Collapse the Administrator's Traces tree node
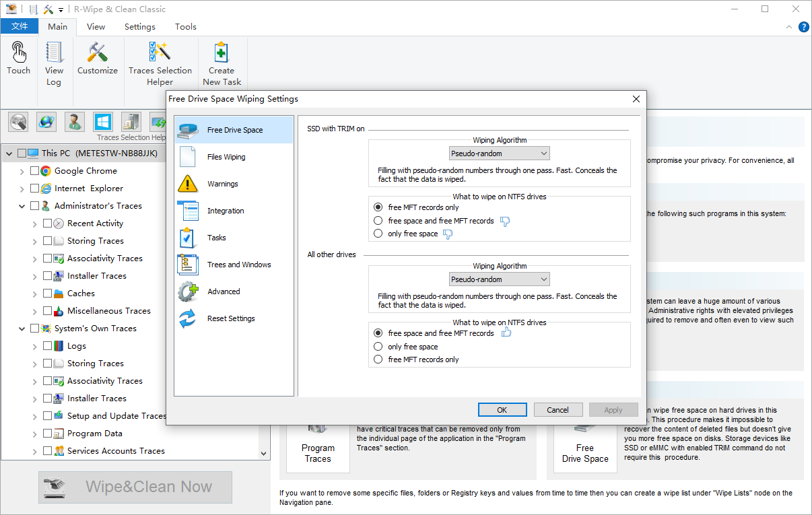 [x=22, y=206]
